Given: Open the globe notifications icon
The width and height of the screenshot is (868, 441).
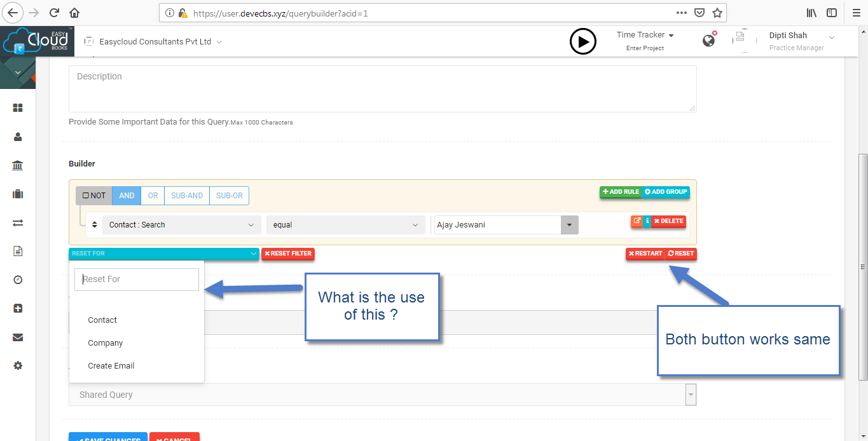Looking at the screenshot, I should [x=709, y=41].
